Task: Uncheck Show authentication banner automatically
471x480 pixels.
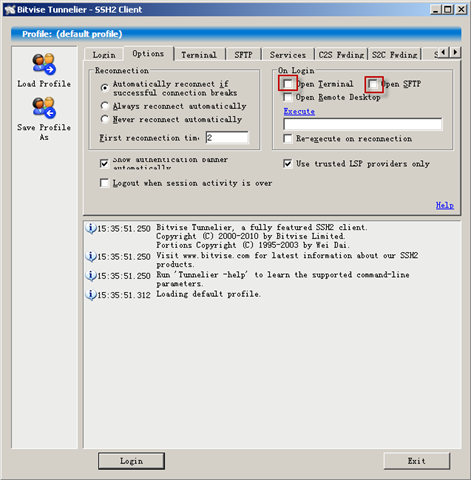Action: pyautogui.click(x=104, y=163)
